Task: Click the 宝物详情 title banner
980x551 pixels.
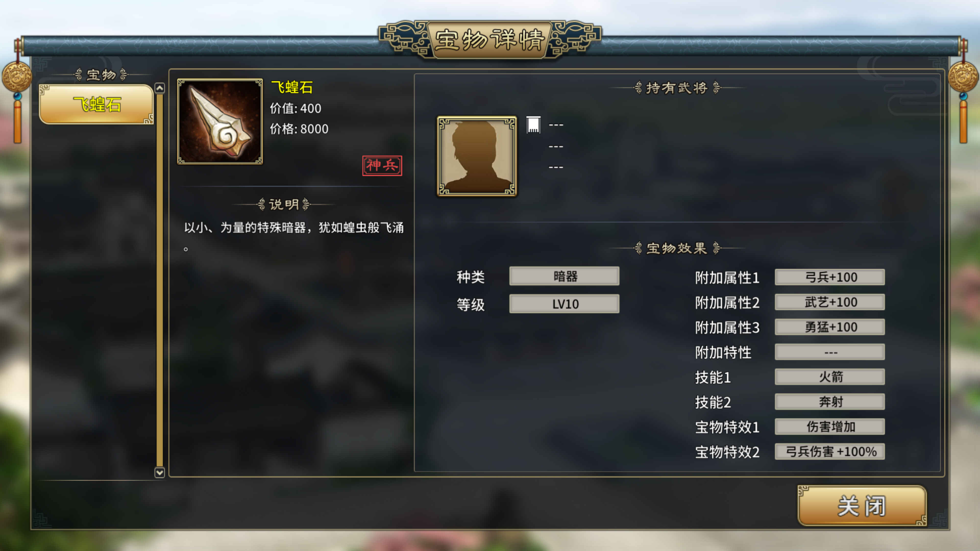Action: tap(490, 40)
